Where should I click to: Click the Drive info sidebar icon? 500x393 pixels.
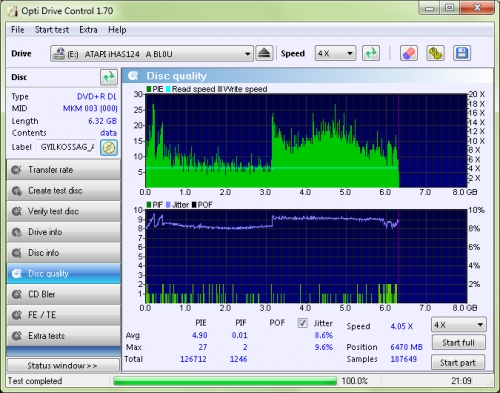16,232
